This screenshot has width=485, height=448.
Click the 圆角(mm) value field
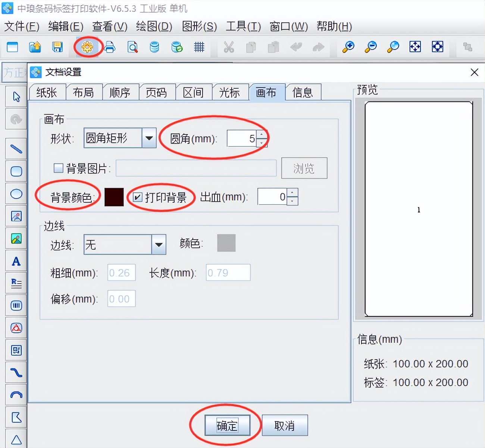242,138
